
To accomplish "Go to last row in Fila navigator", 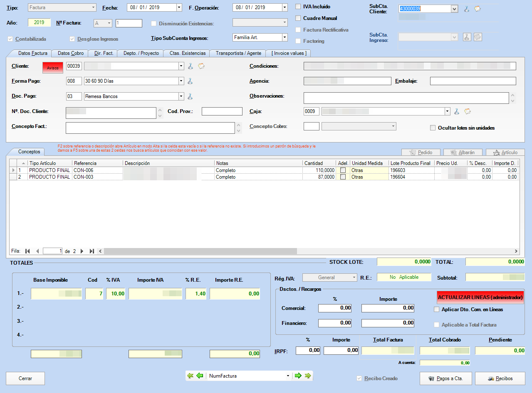I will coord(92,251).
